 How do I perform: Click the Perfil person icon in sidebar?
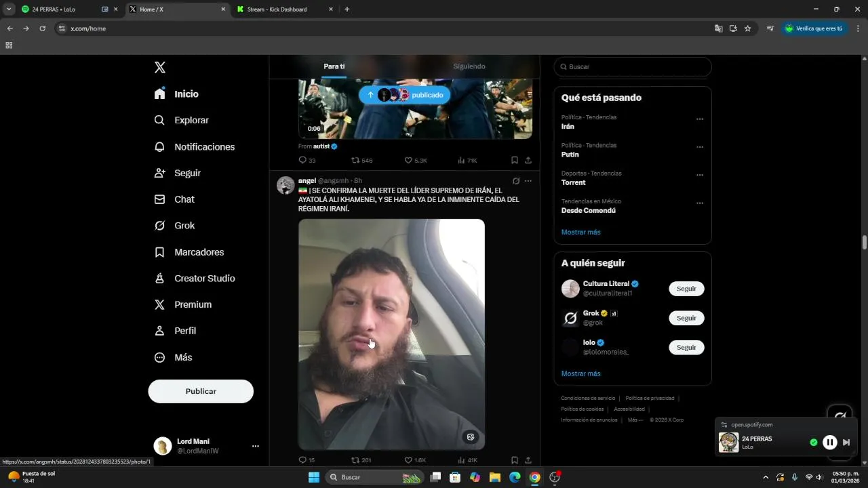pyautogui.click(x=159, y=331)
